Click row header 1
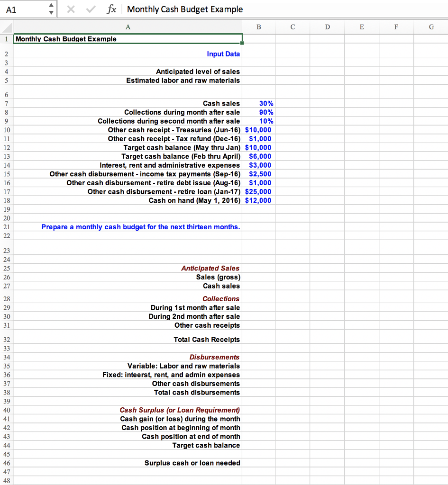The image size is (448, 485). point(6,39)
